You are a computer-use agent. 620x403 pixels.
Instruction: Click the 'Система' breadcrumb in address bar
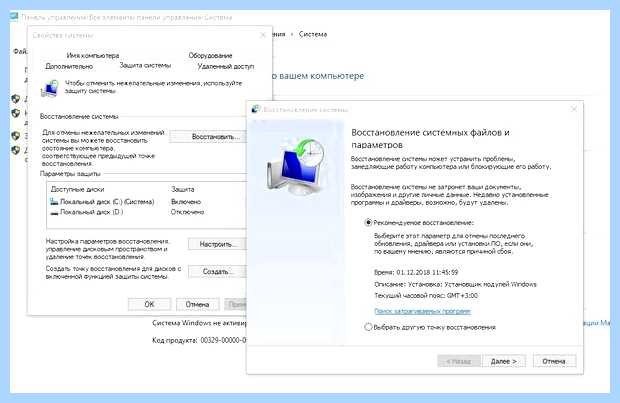[x=313, y=34]
